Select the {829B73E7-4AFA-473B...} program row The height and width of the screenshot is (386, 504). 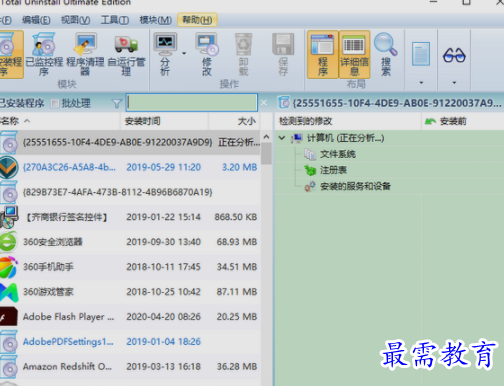pyautogui.click(x=130, y=192)
